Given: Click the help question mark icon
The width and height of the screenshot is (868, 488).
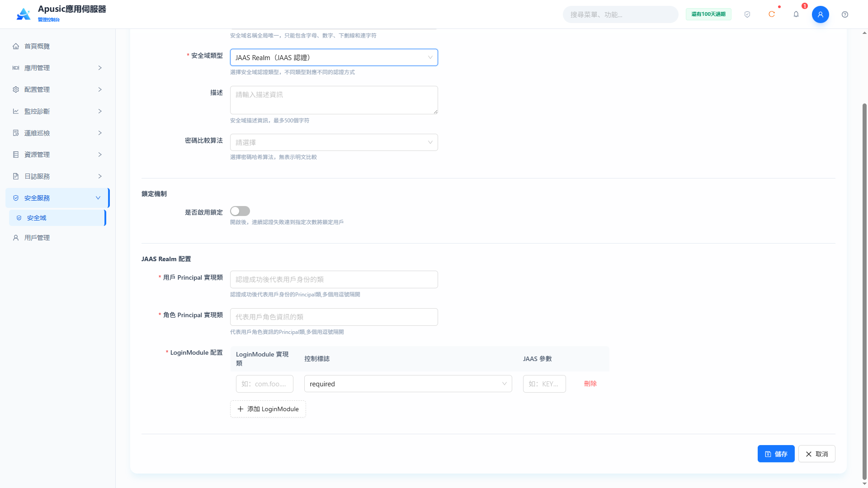Looking at the screenshot, I should pos(845,14).
